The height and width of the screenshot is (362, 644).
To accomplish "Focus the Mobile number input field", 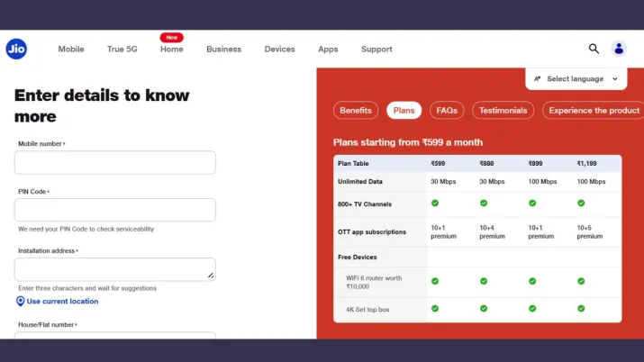I will (x=115, y=162).
